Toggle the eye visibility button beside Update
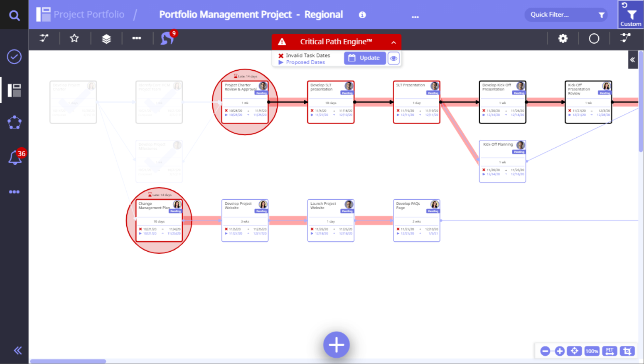644x364 pixels. (x=393, y=58)
